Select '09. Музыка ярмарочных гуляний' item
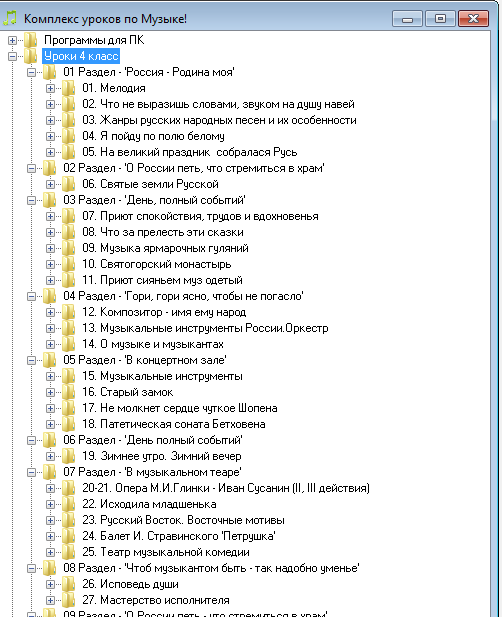Screen dimensions: 502x617 coord(165,248)
